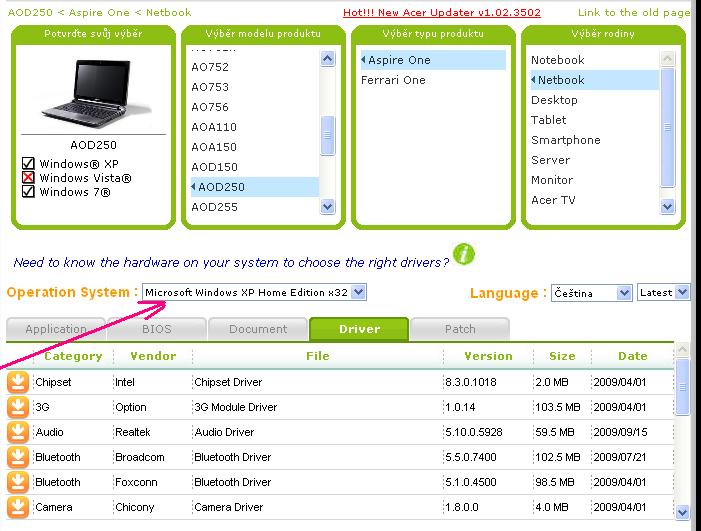Sort by the Size column header

click(x=562, y=356)
